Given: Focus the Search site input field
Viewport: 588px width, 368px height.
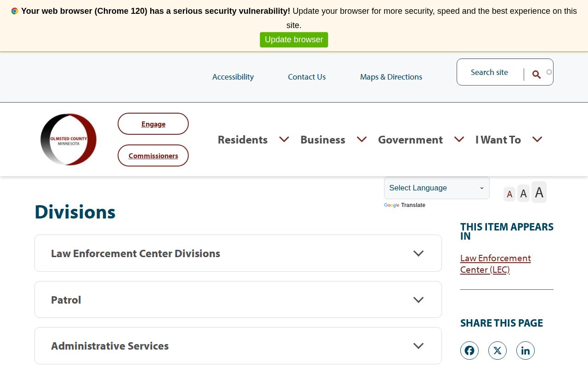Looking at the screenshot, I should click(x=491, y=72).
